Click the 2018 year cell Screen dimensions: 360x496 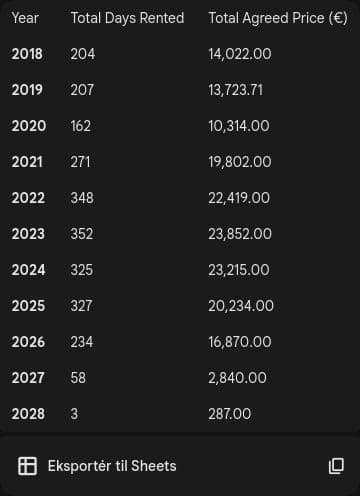coord(27,54)
